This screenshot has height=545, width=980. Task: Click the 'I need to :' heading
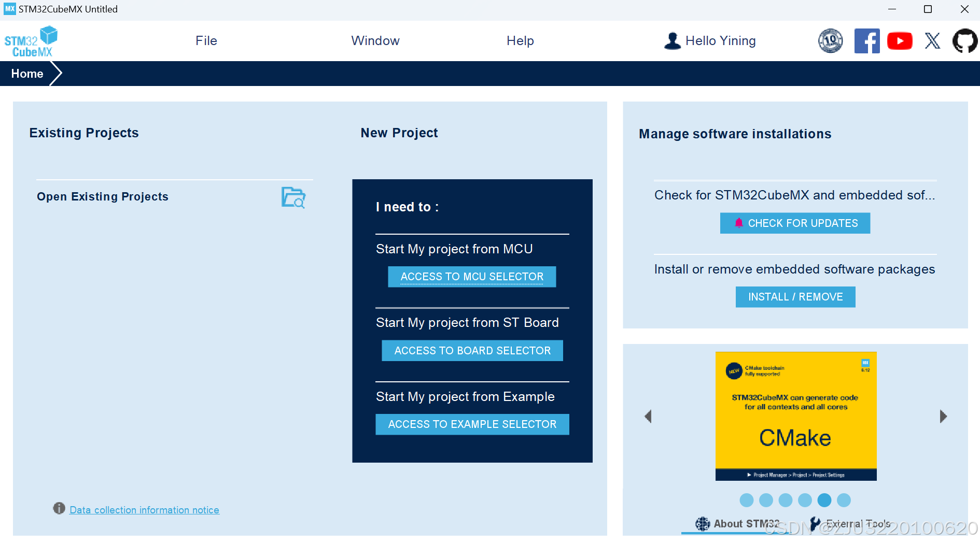pyautogui.click(x=407, y=207)
